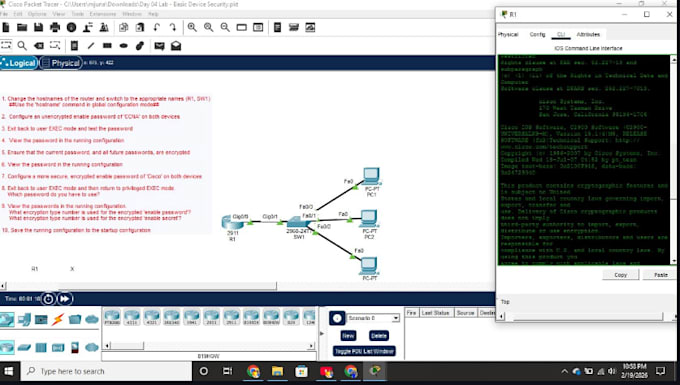This screenshot has width=680, height=385.
Task: Switch to the Physical workspace view
Action: click(61, 63)
